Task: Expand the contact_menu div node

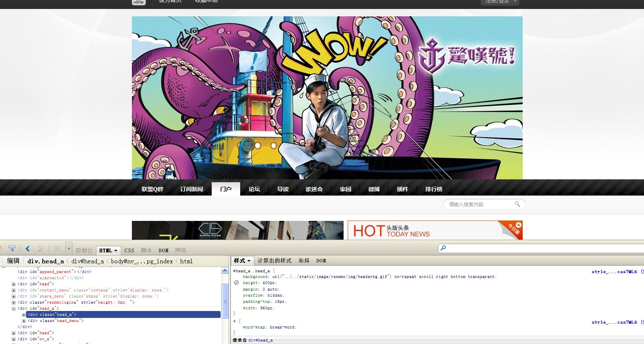Action: [13, 290]
